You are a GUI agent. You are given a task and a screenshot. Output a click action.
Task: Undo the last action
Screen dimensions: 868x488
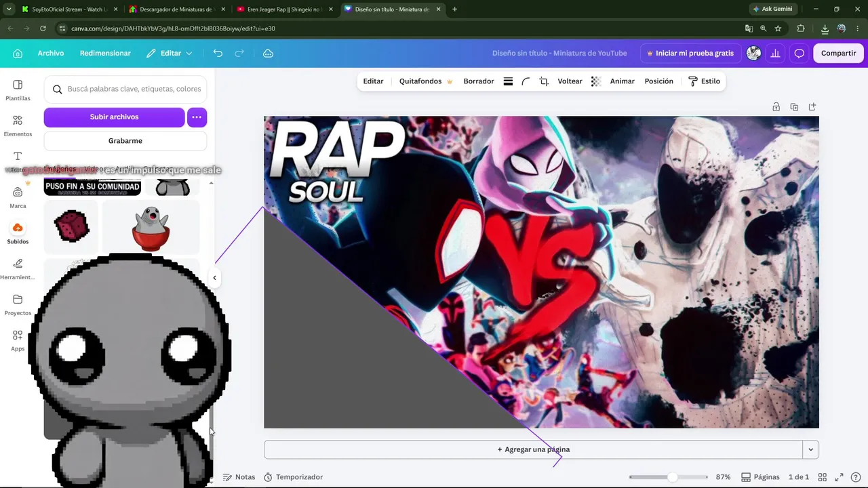coord(218,54)
